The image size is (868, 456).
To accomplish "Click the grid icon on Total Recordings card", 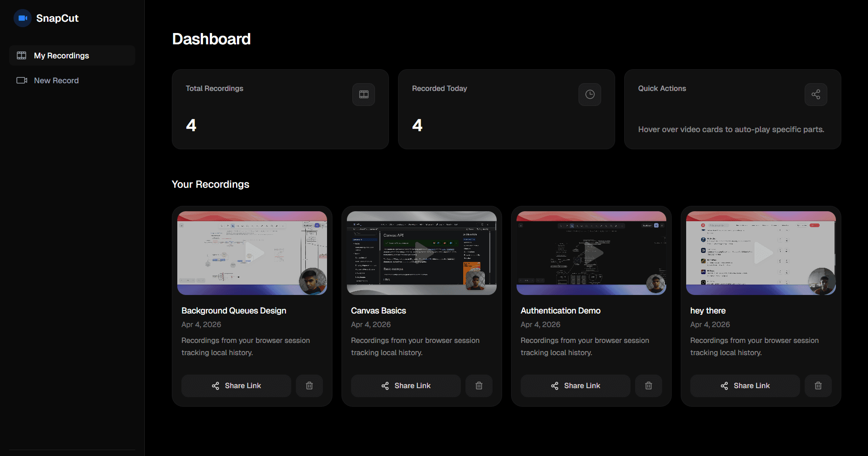I will click(x=363, y=94).
